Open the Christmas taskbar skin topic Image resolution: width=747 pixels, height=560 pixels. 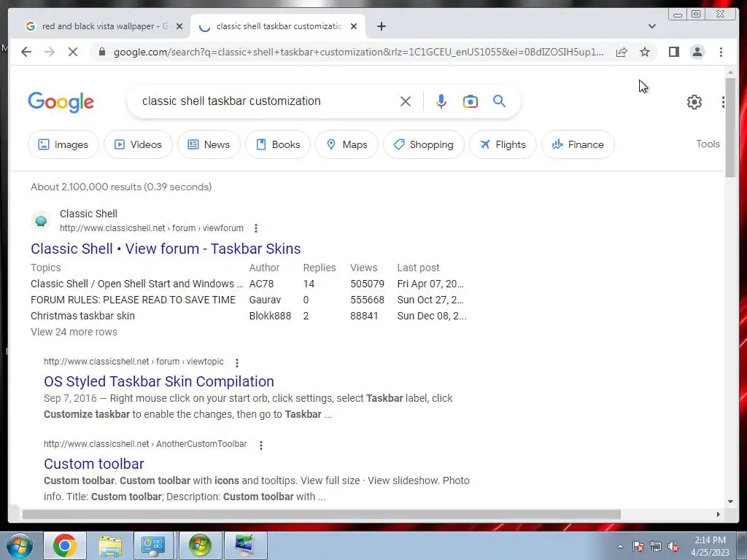[83, 316]
